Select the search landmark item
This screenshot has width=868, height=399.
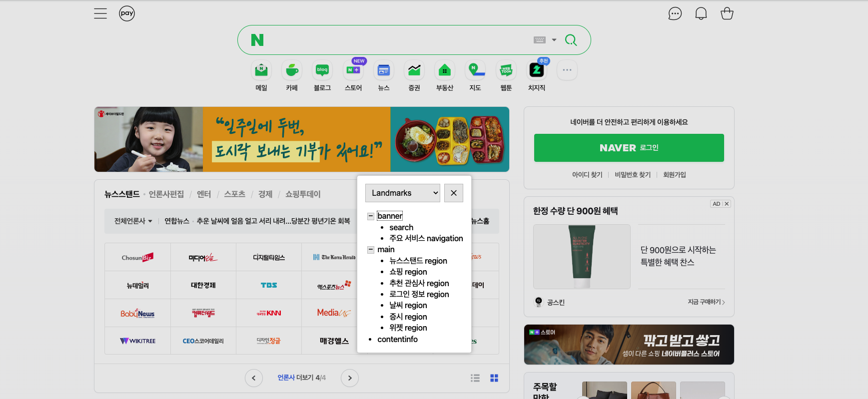pos(401,227)
